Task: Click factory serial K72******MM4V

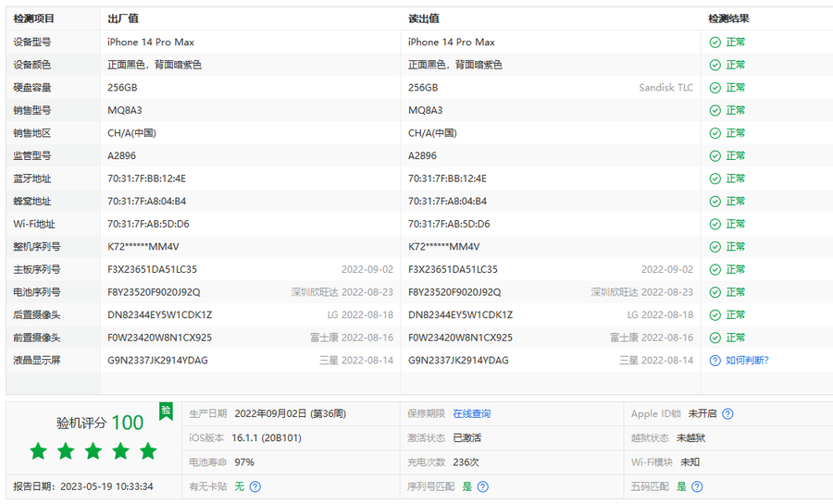Action: 143,247
